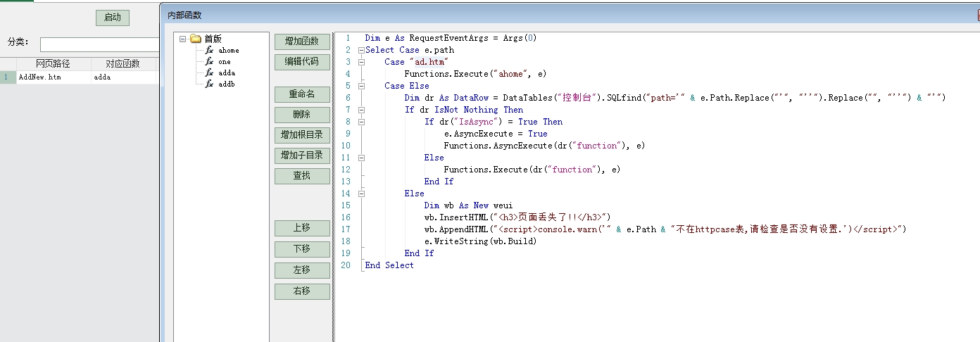Click line number 20 in the code editor
Image resolution: width=980 pixels, height=342 pixels.
tap(345, 265)
